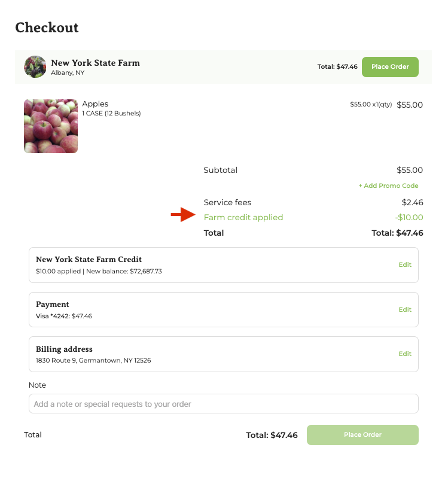This screenshot has height=502, width=448.
Task: Click into the order note field
Action: [x=223, y=404]
